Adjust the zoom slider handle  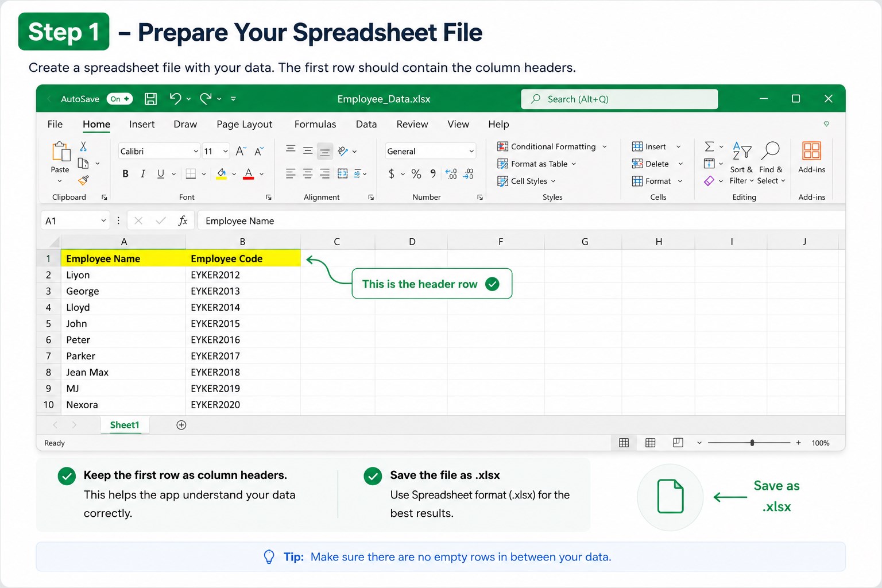752,443
